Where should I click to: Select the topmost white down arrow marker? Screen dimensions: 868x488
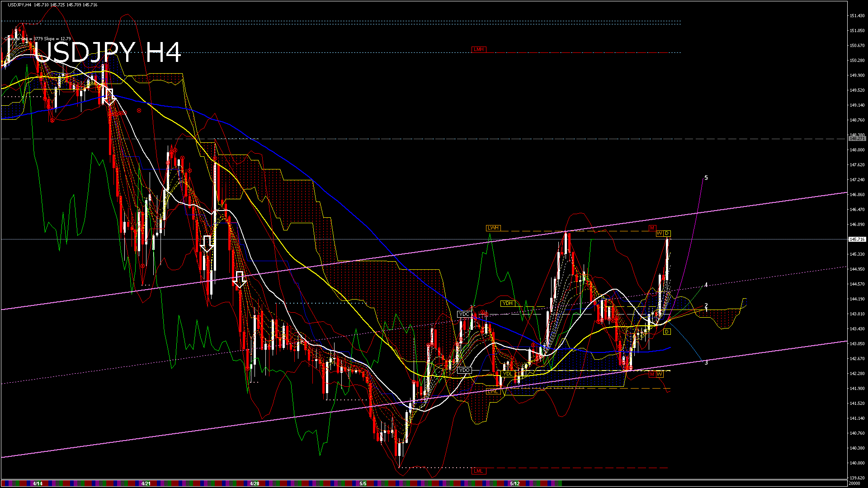click(108, 97)
